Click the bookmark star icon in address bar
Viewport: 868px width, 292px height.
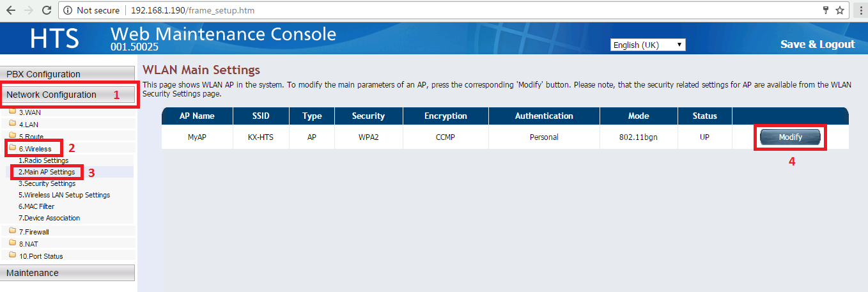840,11
